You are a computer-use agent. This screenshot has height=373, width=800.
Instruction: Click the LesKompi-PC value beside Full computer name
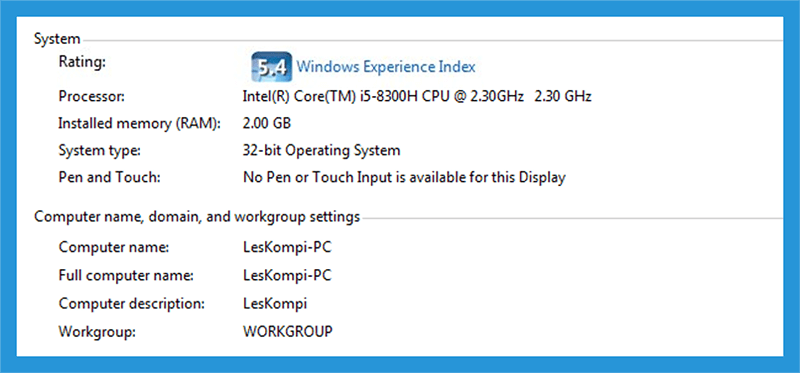coord(287,276)
